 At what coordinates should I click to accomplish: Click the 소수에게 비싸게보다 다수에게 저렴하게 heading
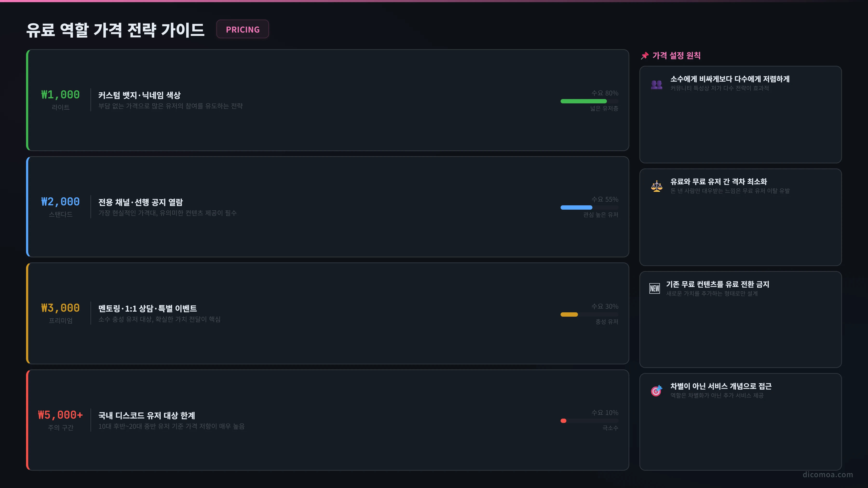pyautogui.click(x=730, y=79)
